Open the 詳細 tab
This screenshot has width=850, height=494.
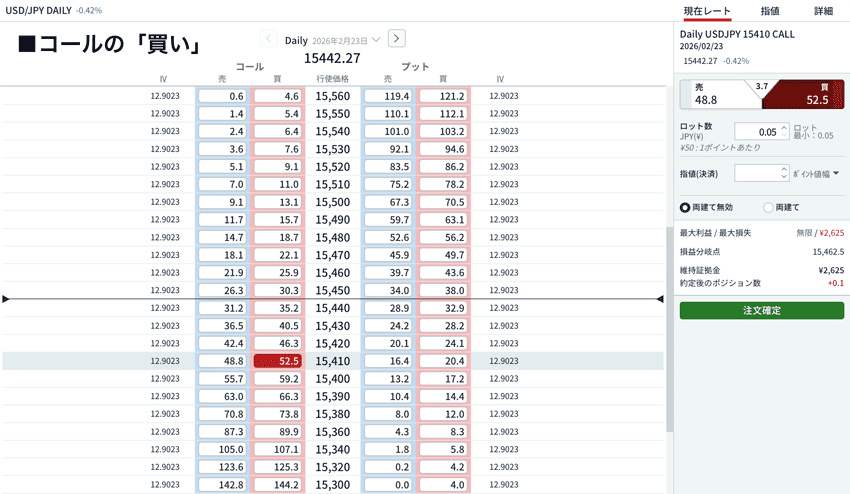(x=823, y=10)
